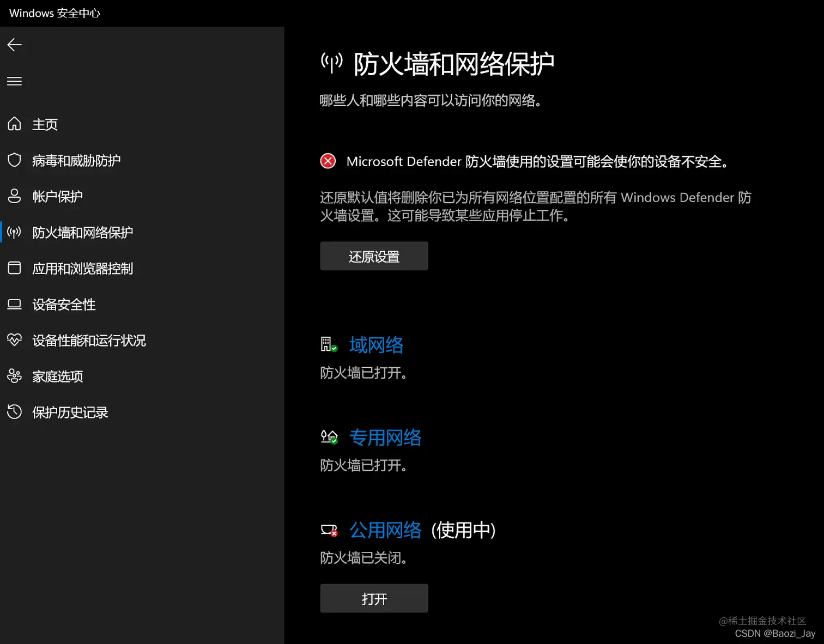Expand the hamburger navigation menu
This screenshot has width=824, height=644.
tap(14, 81)
